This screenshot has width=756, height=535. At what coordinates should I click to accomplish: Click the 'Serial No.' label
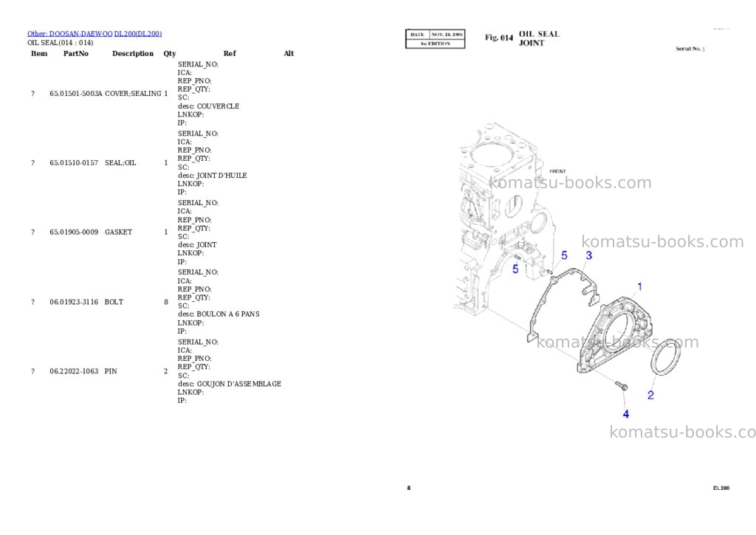coord(690,49)
